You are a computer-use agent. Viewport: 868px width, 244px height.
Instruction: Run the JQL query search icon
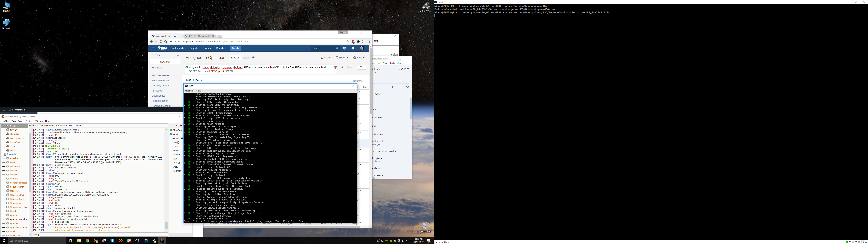click(x=342, y=67)
